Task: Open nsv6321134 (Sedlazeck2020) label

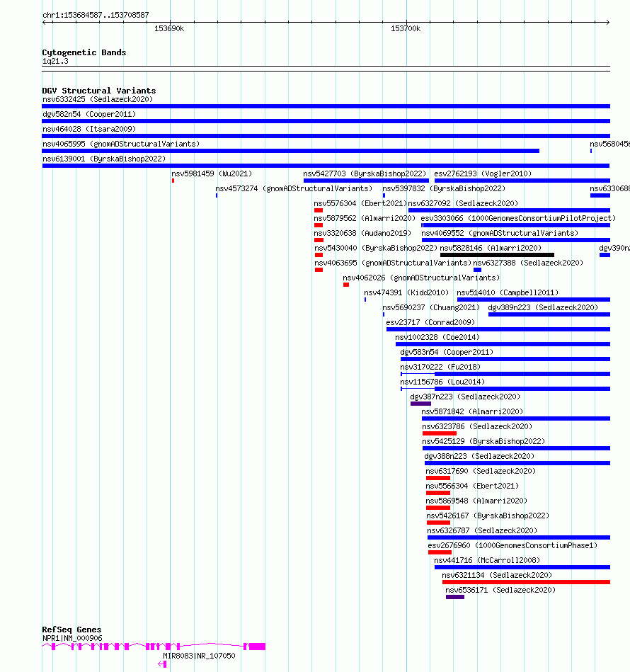Action: [x=497, y=576]
